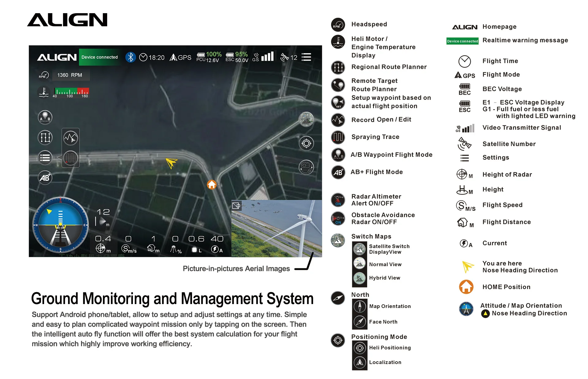Toggle the Obstacle Avoidance Radar ON/OFF legend icon
Image resolution: width=588 pixels, height=379 pixels.
(x=338, y=218)
